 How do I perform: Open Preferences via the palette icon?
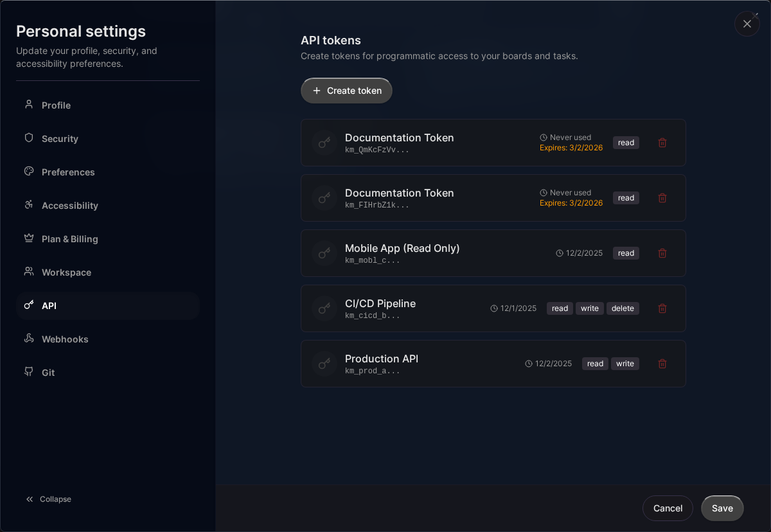coord(28,172)
